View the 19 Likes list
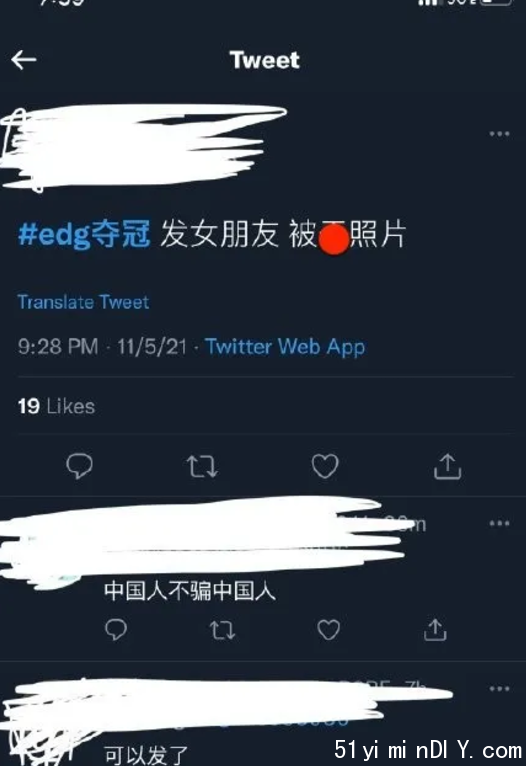The width and height of the screenshot is (526, 766). (56, 406)
